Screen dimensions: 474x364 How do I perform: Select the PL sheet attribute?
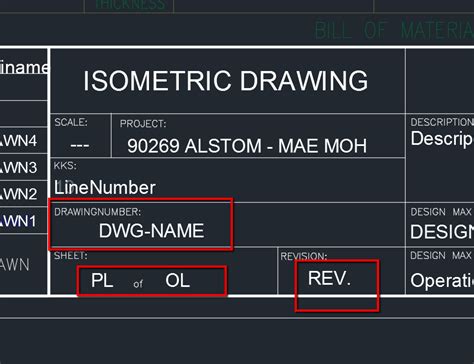(x=102, y=280)
